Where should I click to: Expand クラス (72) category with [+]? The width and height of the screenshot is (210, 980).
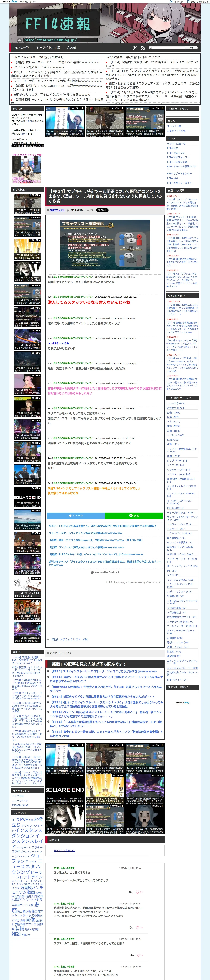182,465
